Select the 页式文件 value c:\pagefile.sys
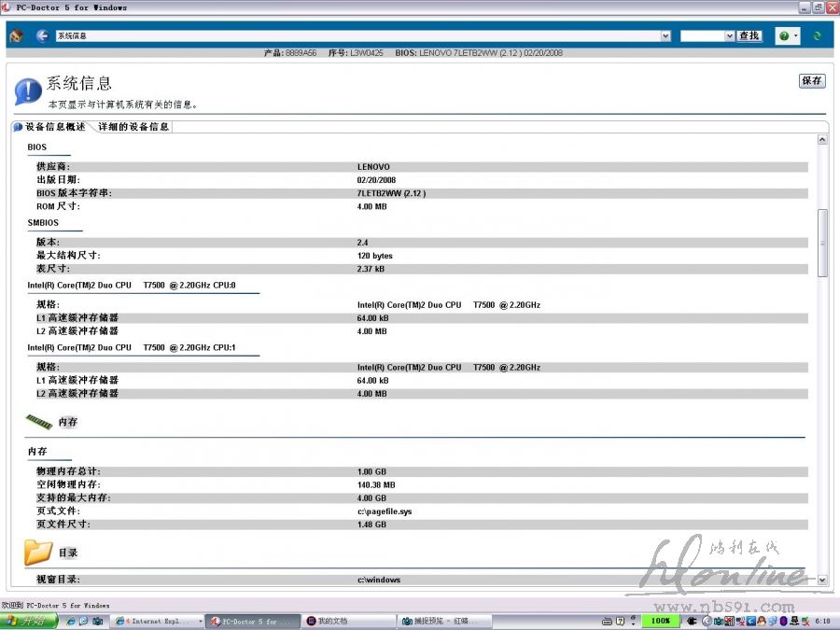 [385, 511]
